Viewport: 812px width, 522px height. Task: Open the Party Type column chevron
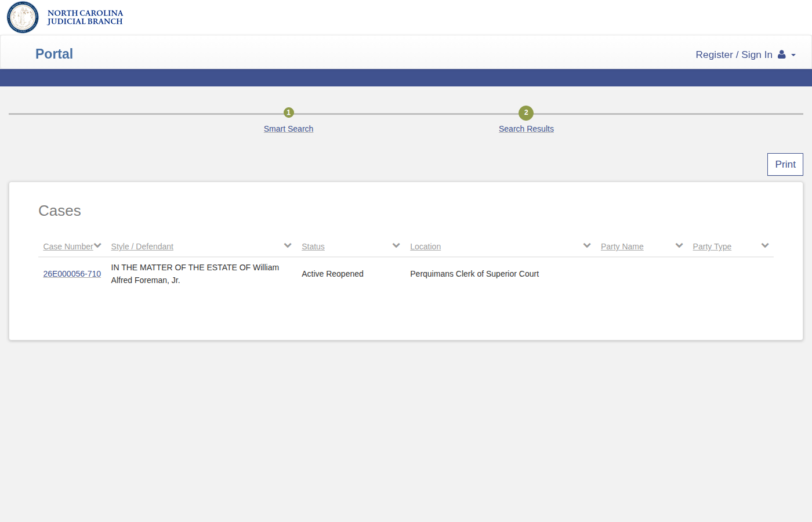coord(765,245)
